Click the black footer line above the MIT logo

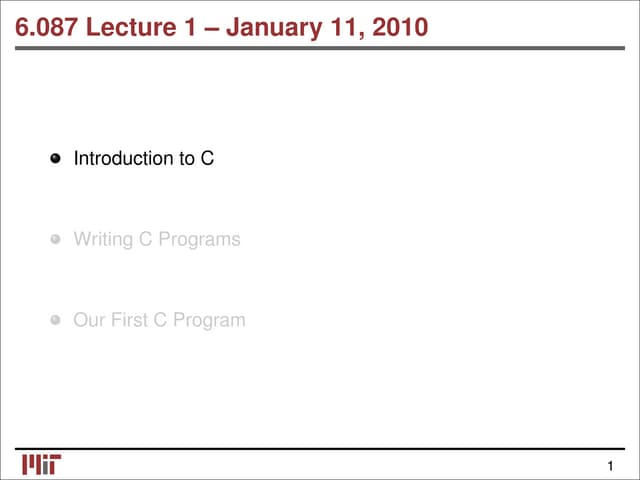[320, 449]
